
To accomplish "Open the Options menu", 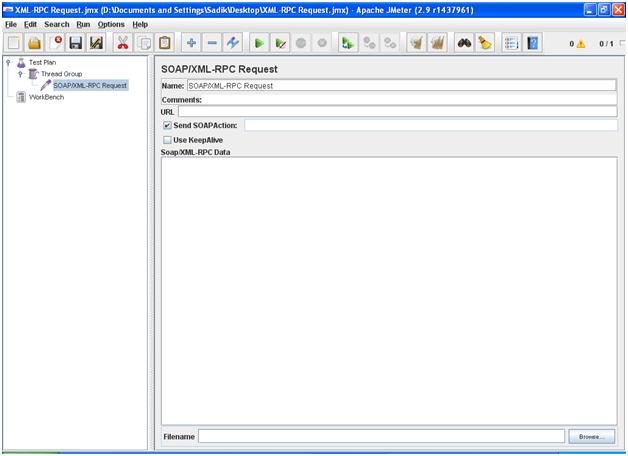I will click(x=111, y=24).
